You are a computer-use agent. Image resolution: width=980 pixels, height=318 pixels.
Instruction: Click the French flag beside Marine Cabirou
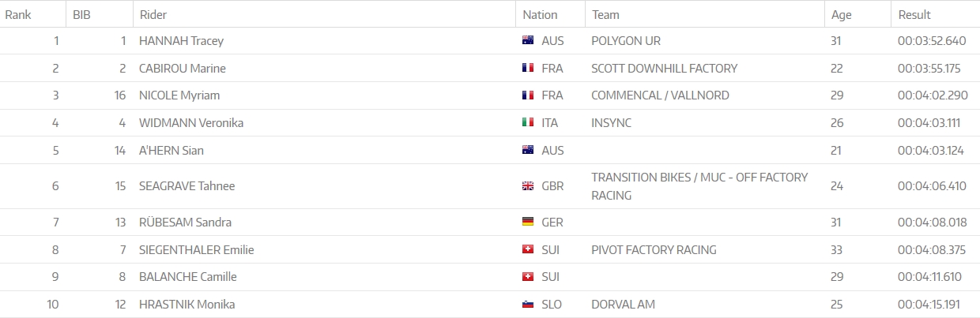[528, 69]
